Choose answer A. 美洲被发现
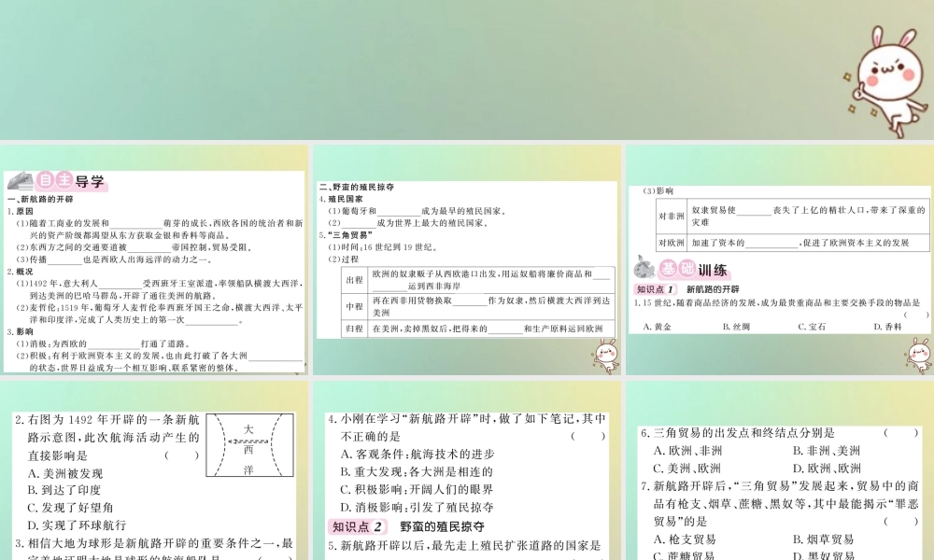 coord(65,474)
